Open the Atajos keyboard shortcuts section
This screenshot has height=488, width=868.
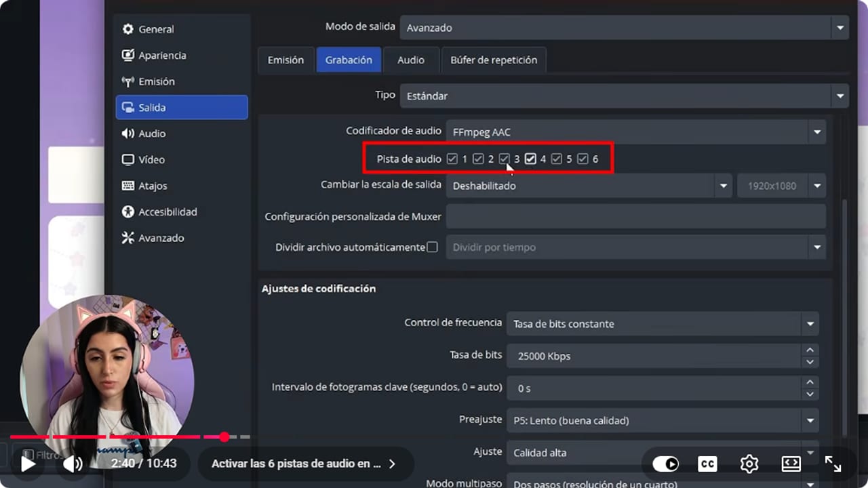pyautogui.click(x=182, y=186)
